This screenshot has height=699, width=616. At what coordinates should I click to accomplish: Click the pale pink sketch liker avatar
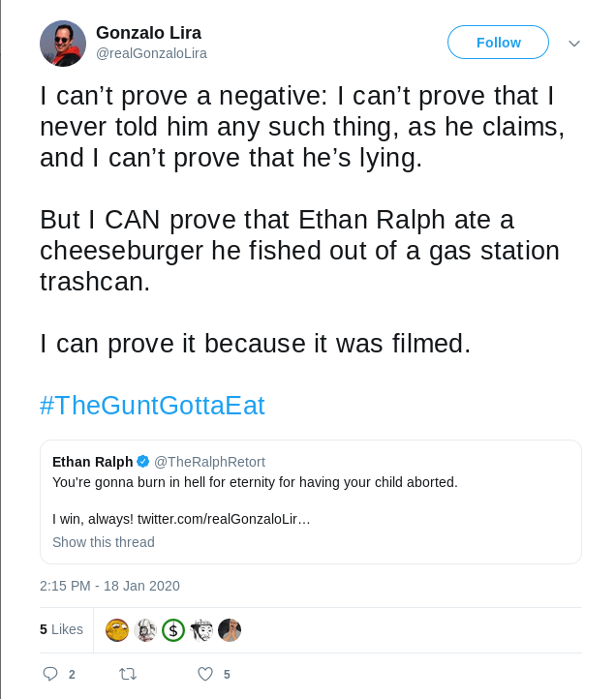point(145,630)
